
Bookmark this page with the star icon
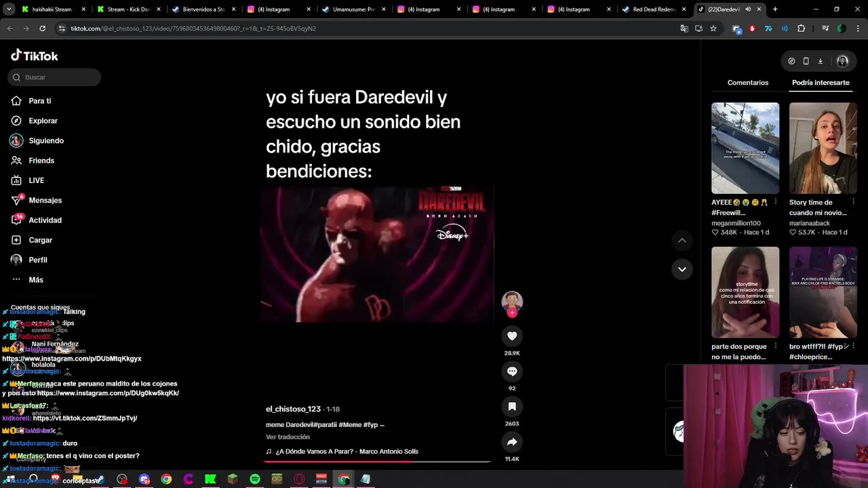[713, 28]
